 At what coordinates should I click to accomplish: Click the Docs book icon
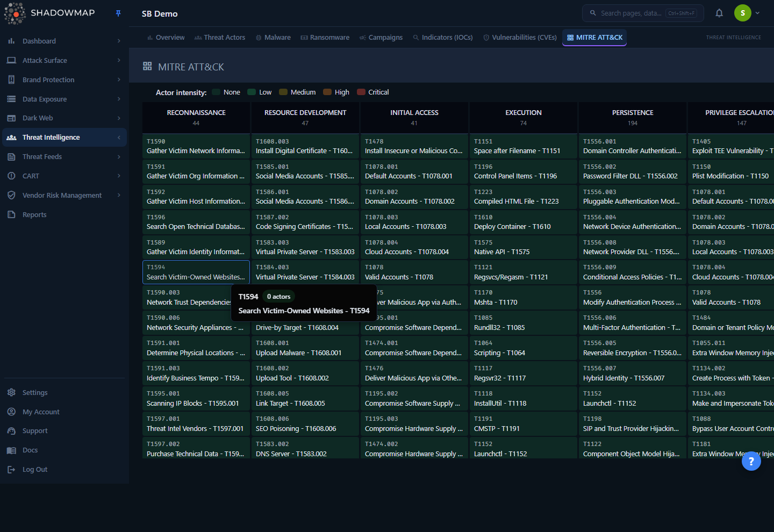pyautogui.click(x=11, y=450)
